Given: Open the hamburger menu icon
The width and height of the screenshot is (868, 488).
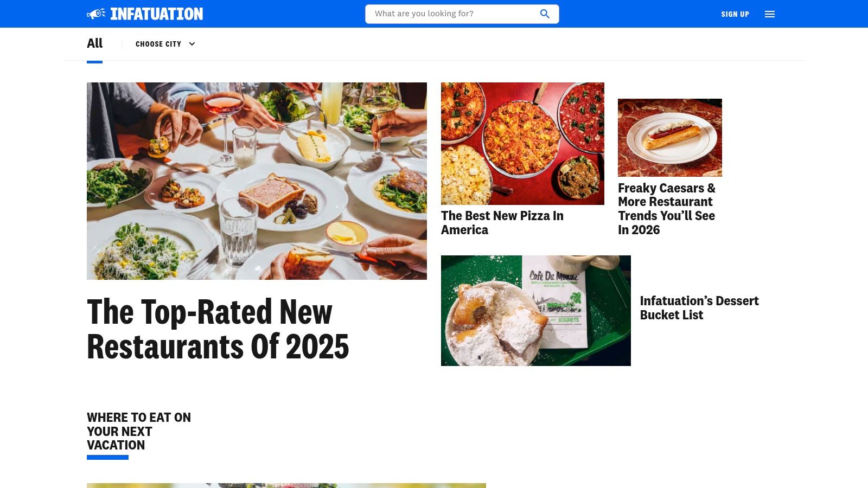Looking at the screenshot, I should (770, 14).
